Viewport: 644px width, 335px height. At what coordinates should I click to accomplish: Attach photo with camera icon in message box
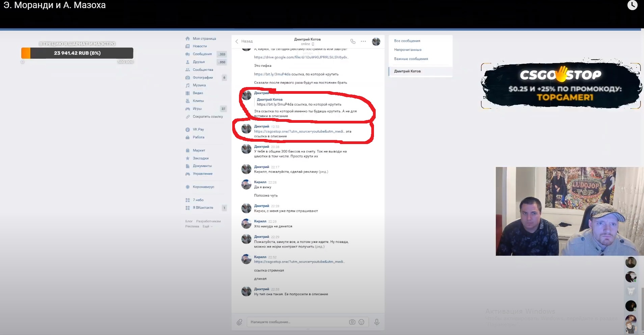[352, 322]
